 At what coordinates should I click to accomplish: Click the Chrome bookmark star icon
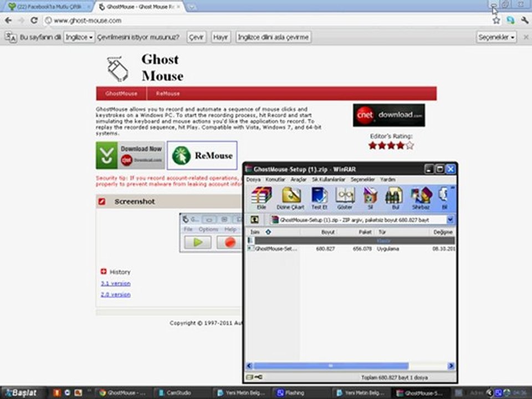coord(496,21)
